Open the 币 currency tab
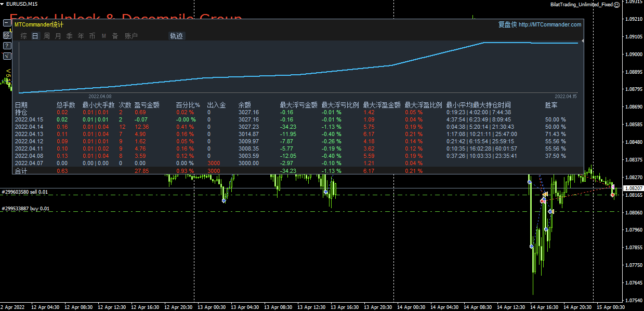Image resolution: width=644 pixels, height=311 pixels. coord(93,36)
